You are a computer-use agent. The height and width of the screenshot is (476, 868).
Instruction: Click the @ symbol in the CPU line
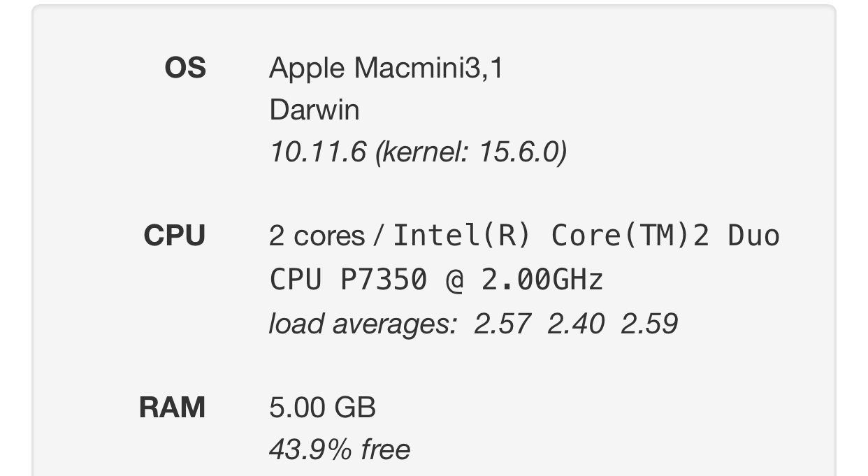(454, 280)
